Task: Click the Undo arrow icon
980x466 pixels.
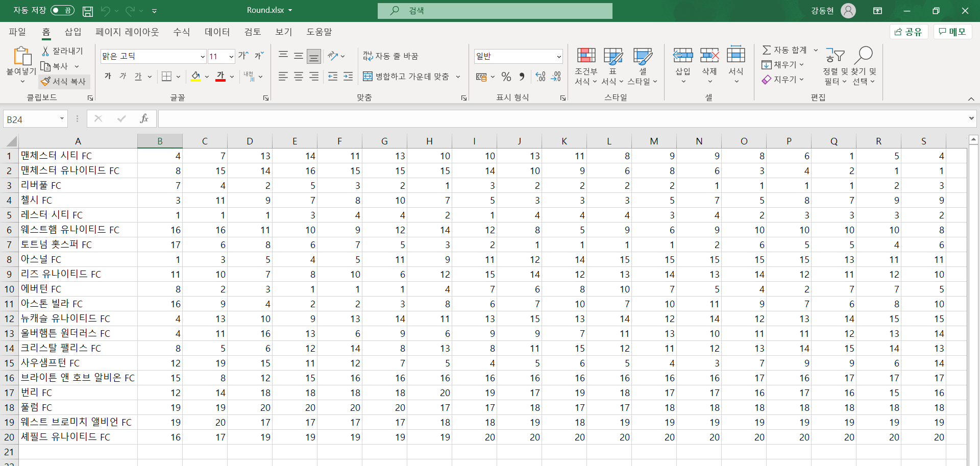Action: coord(106,11)
